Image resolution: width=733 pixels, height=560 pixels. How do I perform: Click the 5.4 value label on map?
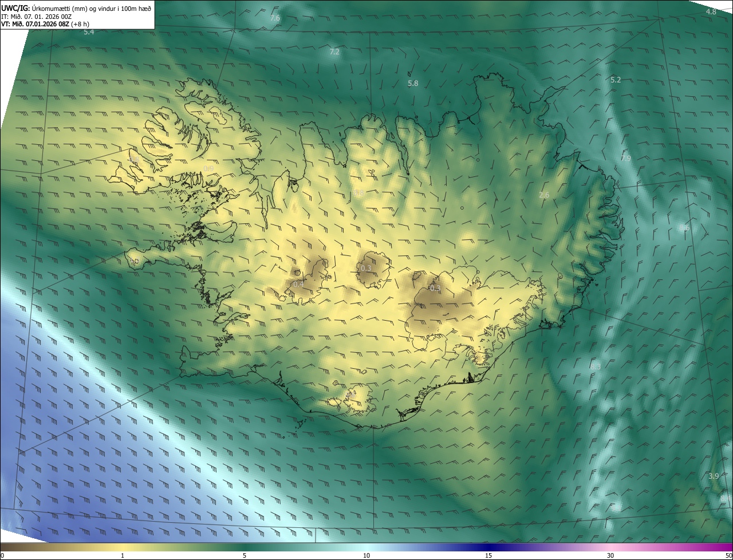pos(89,32)
